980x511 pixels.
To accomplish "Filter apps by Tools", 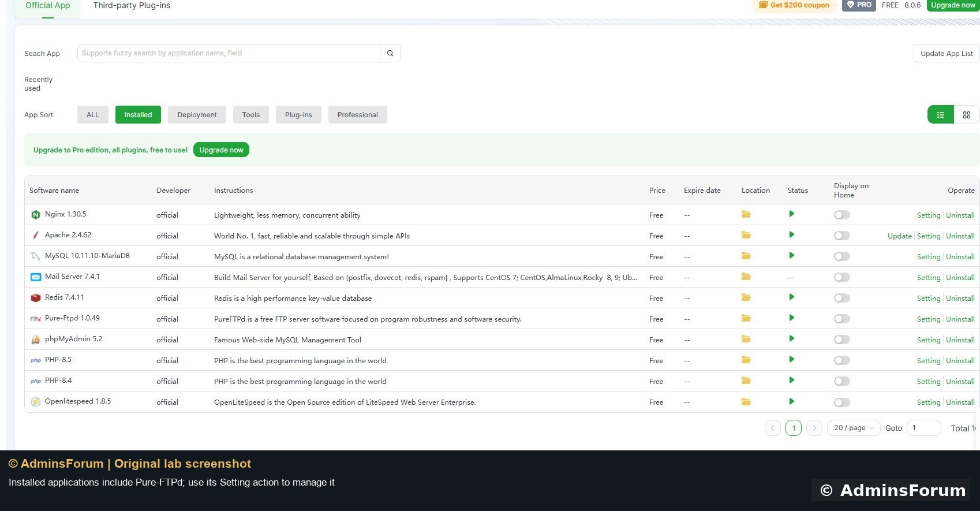I will [x=251, y=115].
